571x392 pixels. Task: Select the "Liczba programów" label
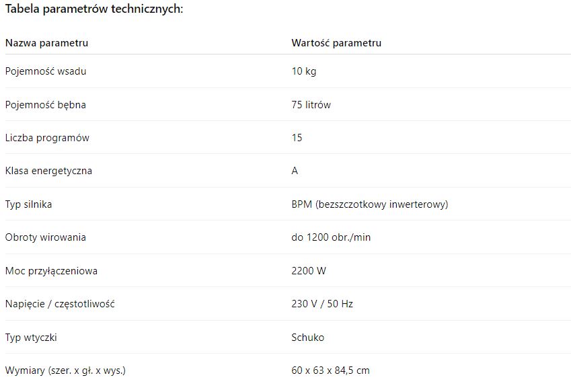tap(47, 138)
